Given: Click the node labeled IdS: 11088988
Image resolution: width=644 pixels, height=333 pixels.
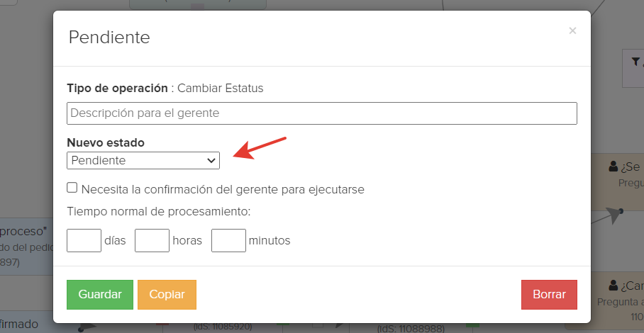Looking at the screenshot, I should click(x=411, y=327).
